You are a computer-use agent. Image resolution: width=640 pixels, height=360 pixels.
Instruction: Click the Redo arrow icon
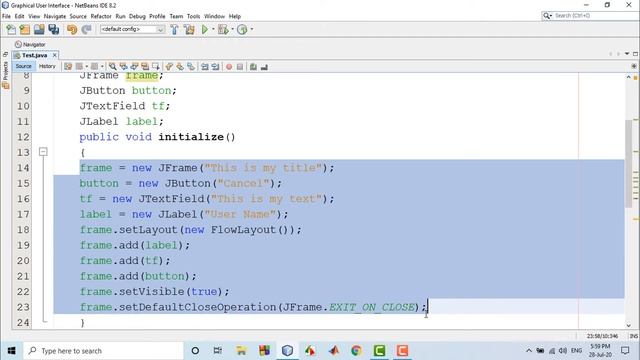(86, 29)
